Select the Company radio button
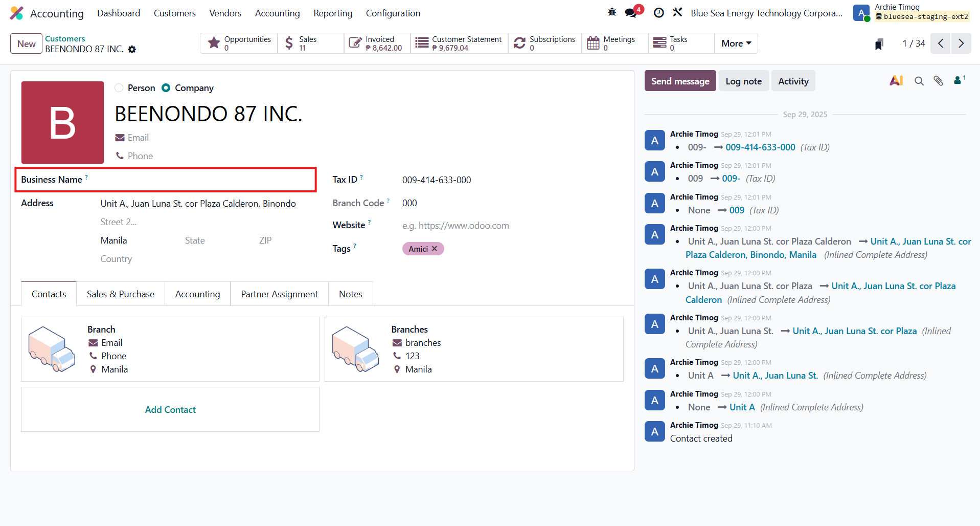 (x=166, y=88)
